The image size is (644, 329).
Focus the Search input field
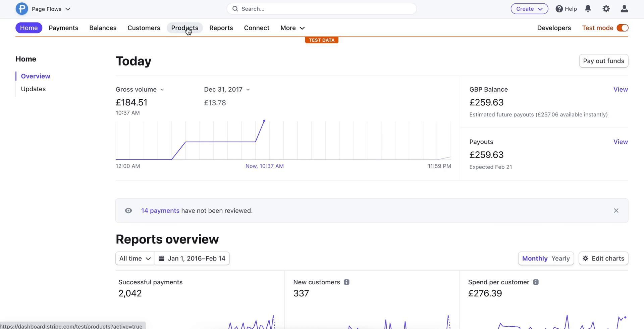[x=321, y=9]
